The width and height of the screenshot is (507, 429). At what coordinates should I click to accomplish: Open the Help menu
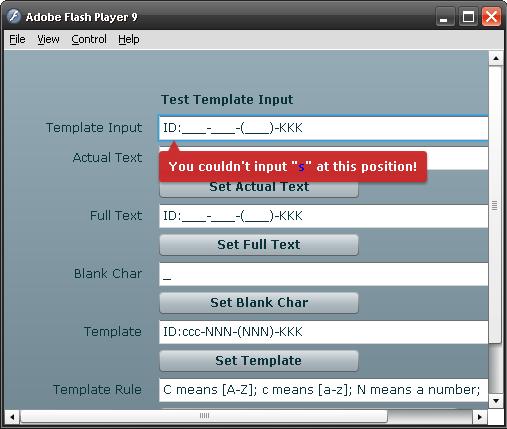click(129, 39)
